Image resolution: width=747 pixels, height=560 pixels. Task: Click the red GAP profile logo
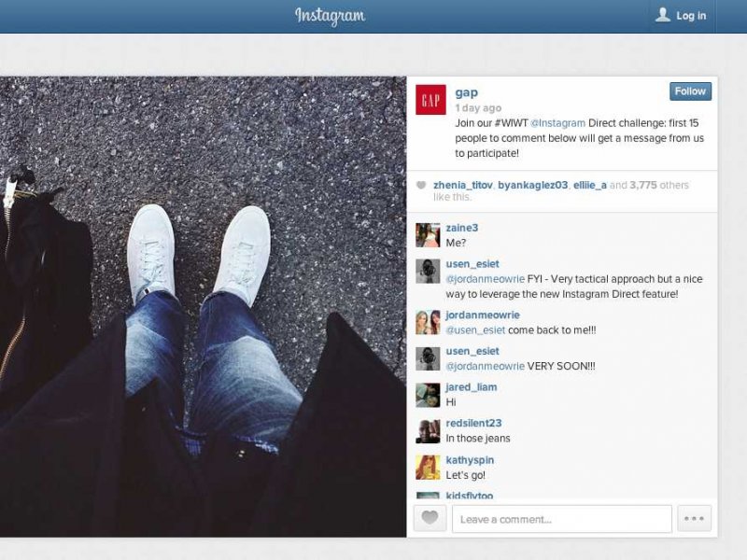pos(430,100)
